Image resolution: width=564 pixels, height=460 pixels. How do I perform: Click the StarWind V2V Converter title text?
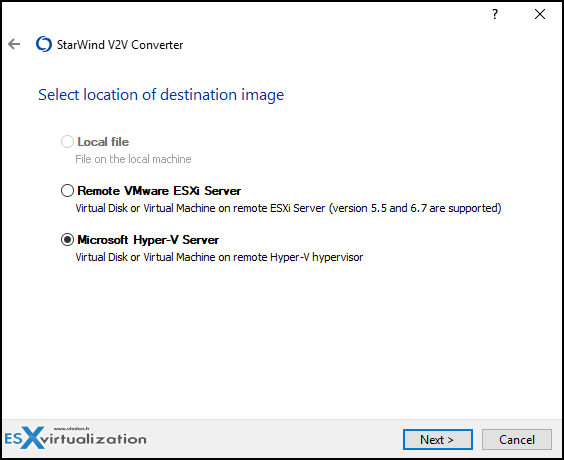pyautogui.click(x=120, y=45)
